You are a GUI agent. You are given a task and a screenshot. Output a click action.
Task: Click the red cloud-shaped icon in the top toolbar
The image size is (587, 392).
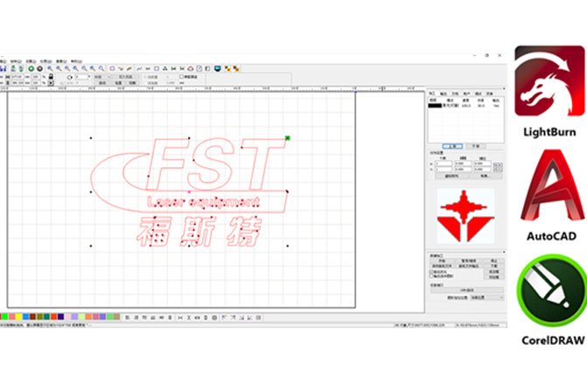pos(191,68)
